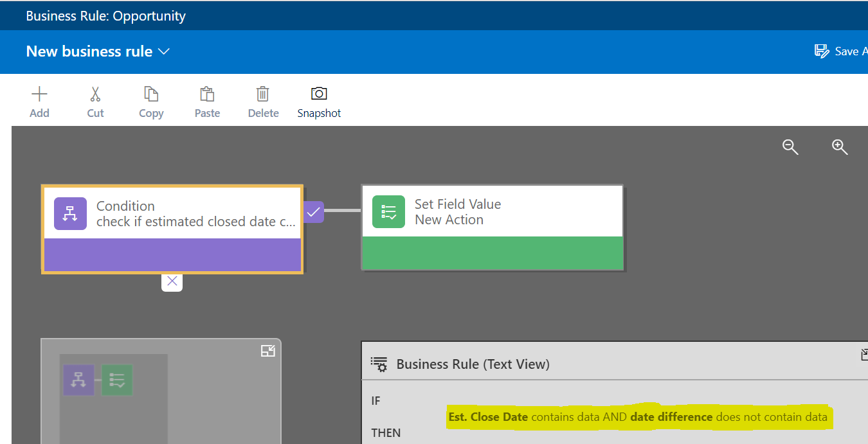Zoom out of the designer canvas
Screen dimensions: 868x444
[x=790, y=147]
